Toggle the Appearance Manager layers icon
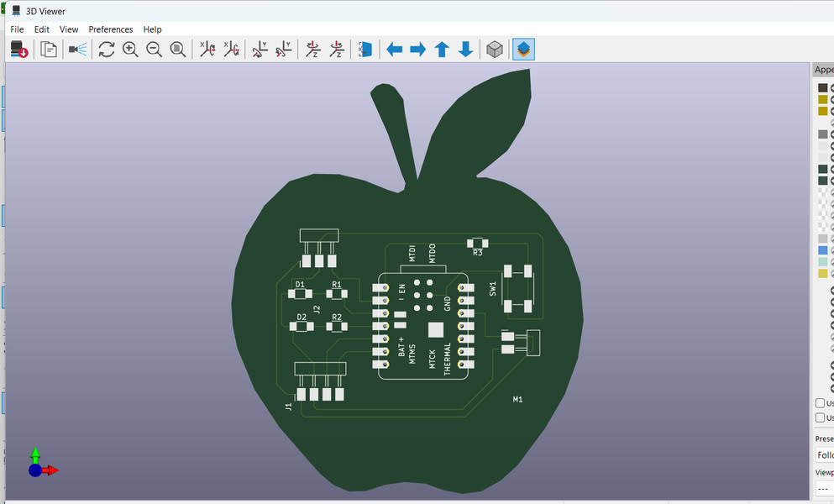834x504 pixels. tap(524, 50)
